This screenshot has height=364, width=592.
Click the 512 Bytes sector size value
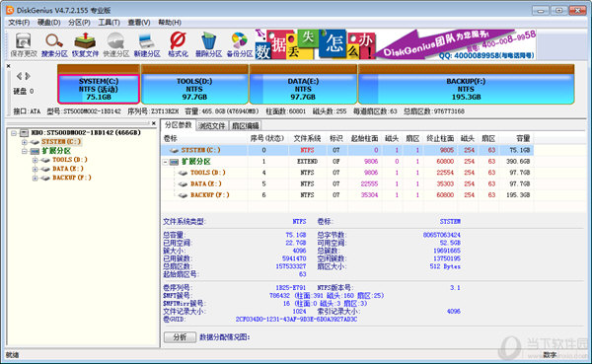click(x=445, y=266)
